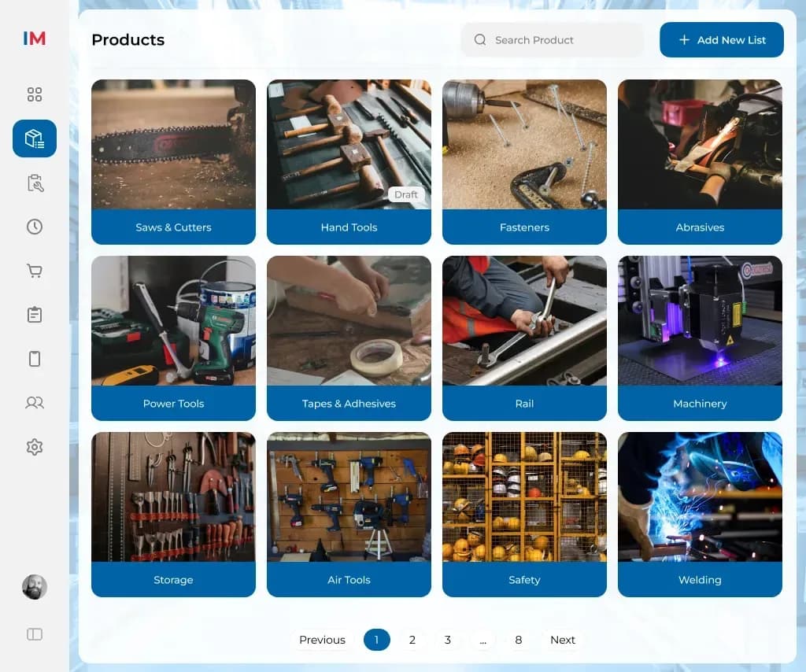This screenshot has height=672, width=806.
Task: Select page 1 in pagination
Action: click(x=377, y=640)
